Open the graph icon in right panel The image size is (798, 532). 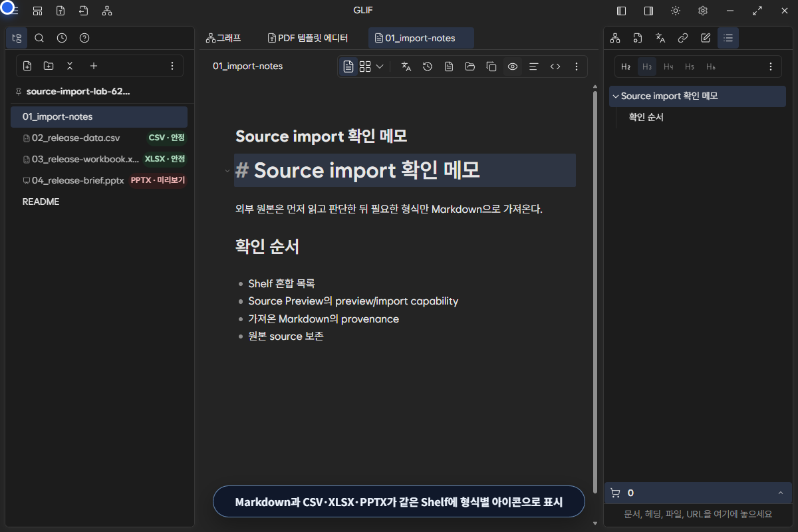tap(615, 38)
